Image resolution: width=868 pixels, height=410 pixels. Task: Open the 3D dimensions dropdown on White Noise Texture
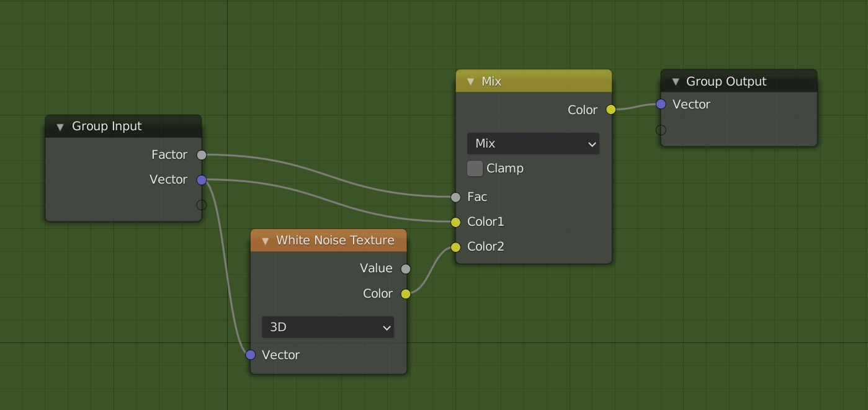(x=328, y=327)
